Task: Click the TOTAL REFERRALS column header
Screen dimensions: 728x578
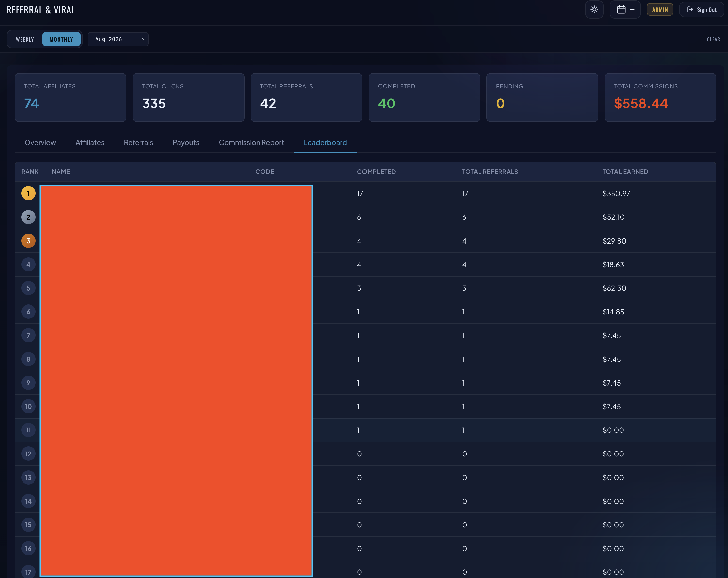Action: click(x=490, y=171)
